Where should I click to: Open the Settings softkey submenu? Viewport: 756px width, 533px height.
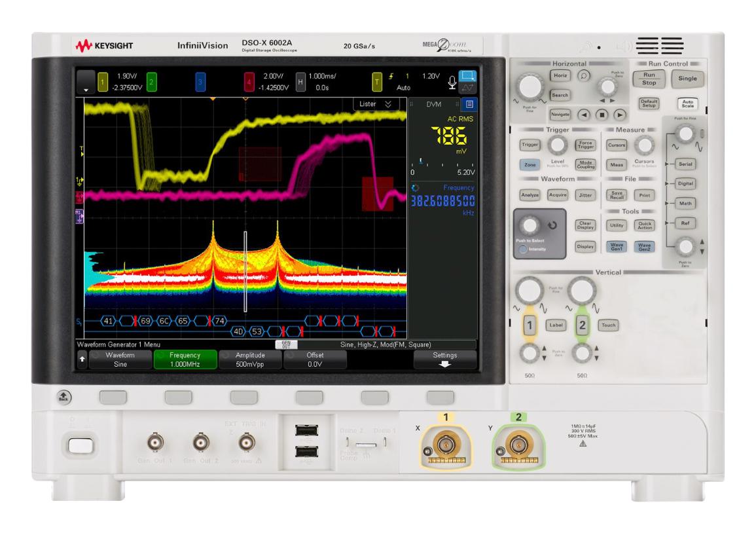(x=444, y=359)
